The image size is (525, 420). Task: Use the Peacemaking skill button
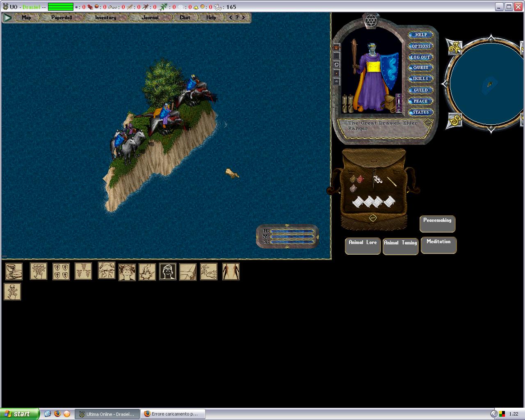(x=437, y=224)
